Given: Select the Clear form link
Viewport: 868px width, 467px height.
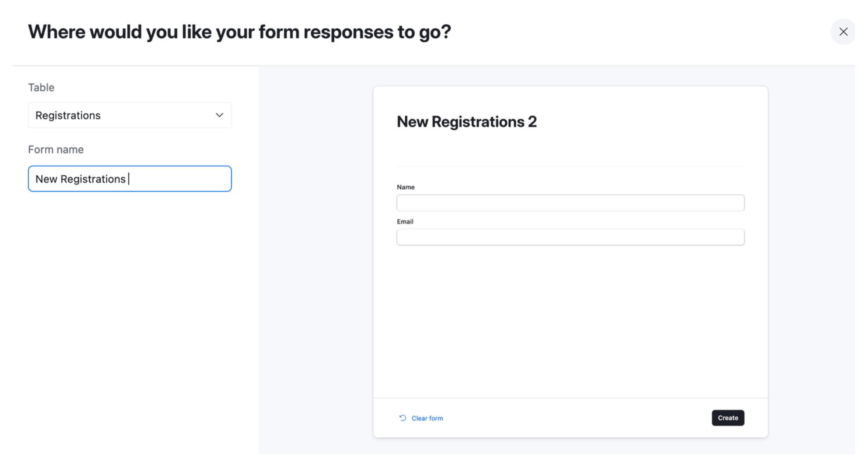Looking at the screenshot, I should [427, 418].
